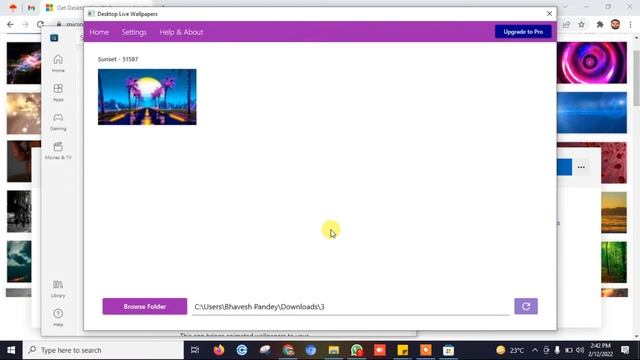This screenshot has width=640, height=360.
Task: Open Help in Microsoft Store sidebar
Action: click(58, 318)
